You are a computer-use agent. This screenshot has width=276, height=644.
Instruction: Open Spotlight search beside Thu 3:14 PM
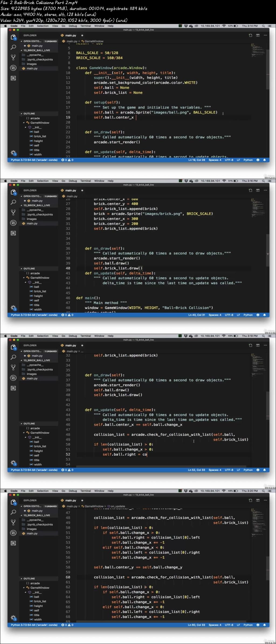click(x=263, y=26)
